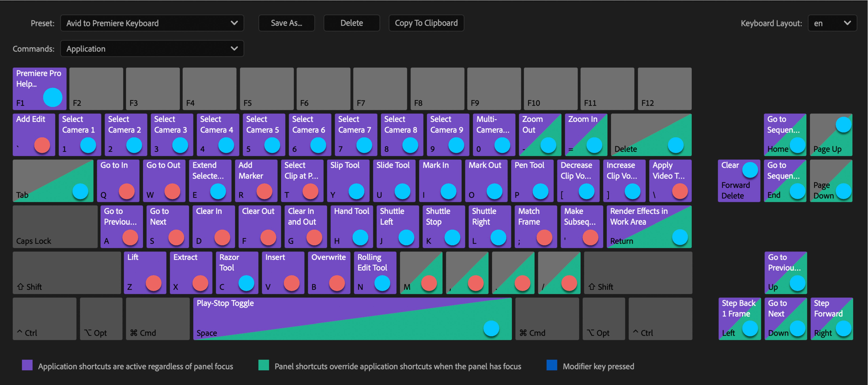Select the Add Marker R key

tap(256, 181)
